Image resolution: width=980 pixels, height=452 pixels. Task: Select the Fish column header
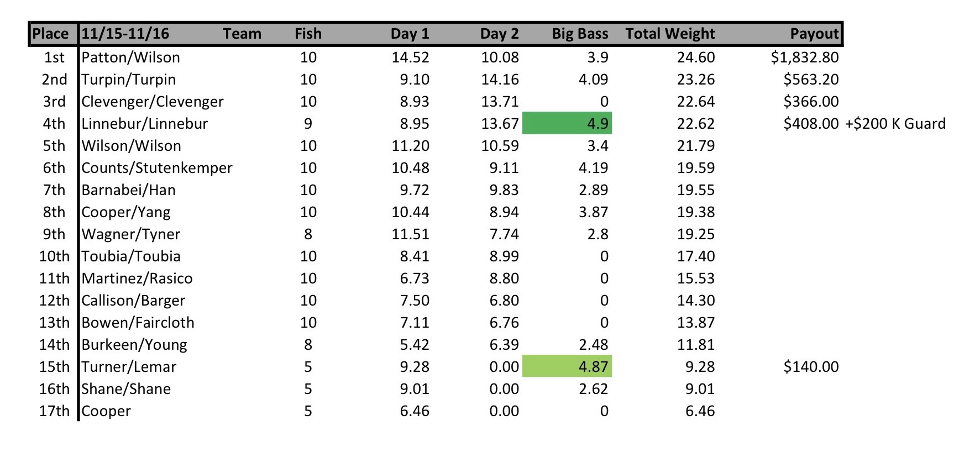click(308, 34)
